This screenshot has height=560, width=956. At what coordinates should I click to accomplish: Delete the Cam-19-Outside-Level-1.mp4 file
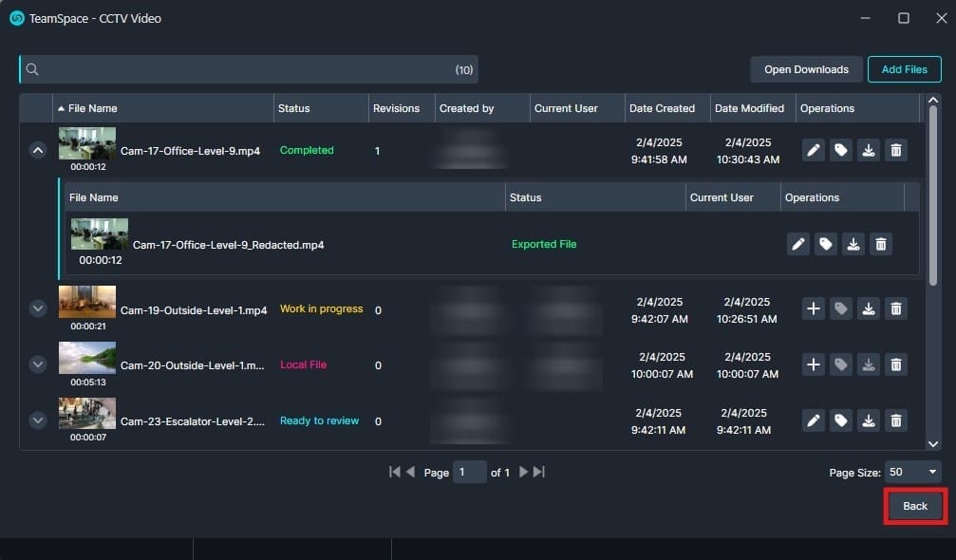895,308
